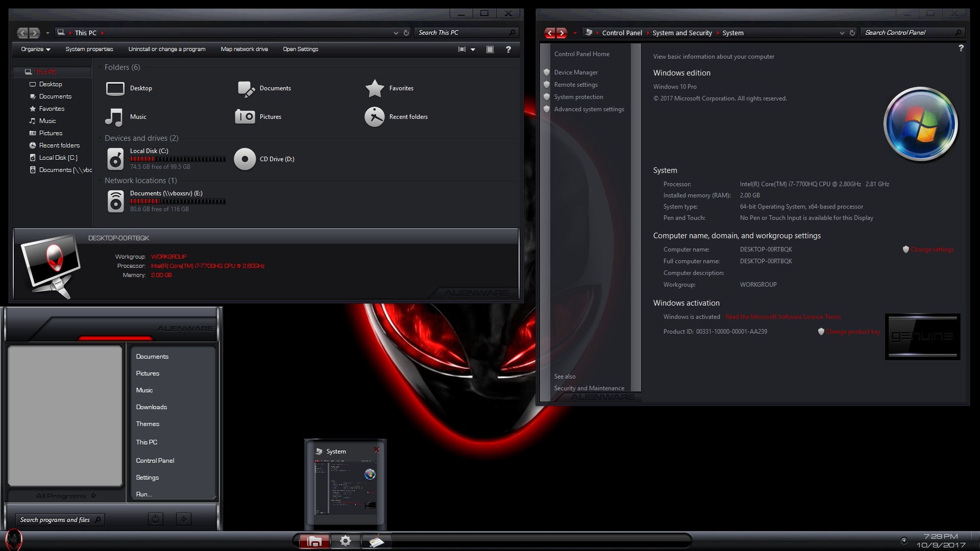Launch the paint notes app from the taskbar

377,541
